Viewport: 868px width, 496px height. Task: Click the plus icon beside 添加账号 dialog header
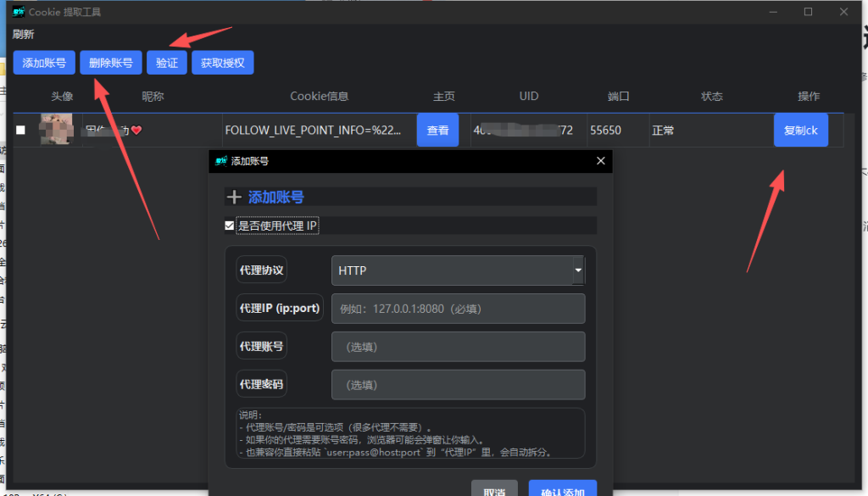coord(234,197)
